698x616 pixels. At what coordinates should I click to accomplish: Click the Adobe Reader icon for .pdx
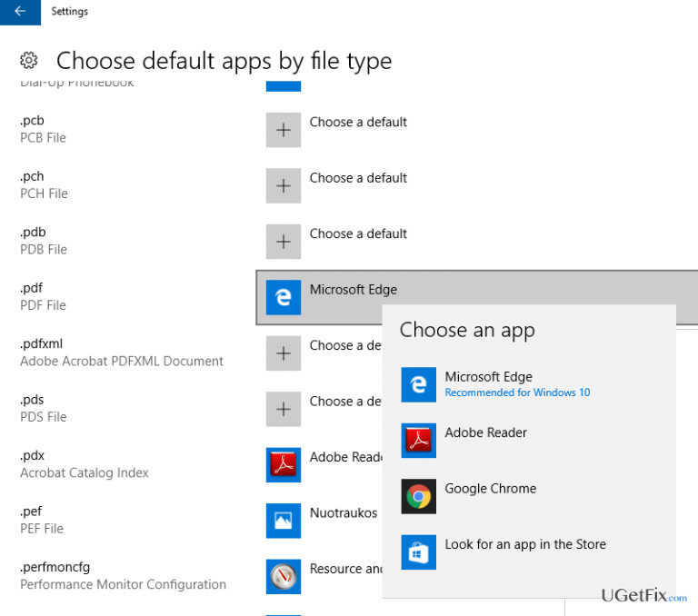[284, 465]
